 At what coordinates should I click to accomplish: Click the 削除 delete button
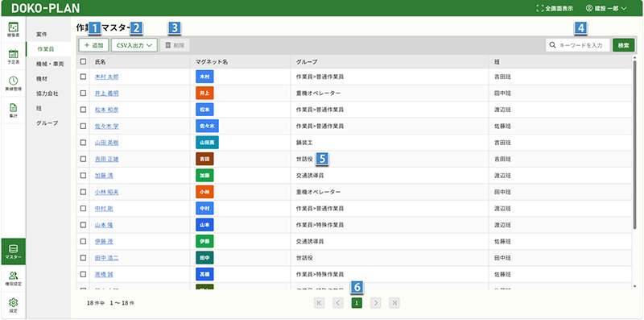tap(175, 45)
